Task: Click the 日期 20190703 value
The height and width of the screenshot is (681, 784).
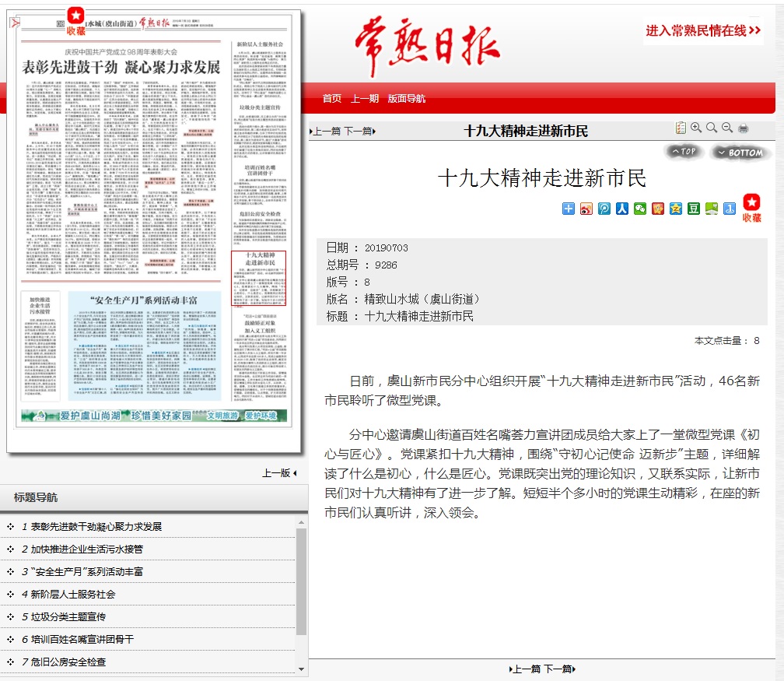Action: pyautogui.click(x=386, y=247)
